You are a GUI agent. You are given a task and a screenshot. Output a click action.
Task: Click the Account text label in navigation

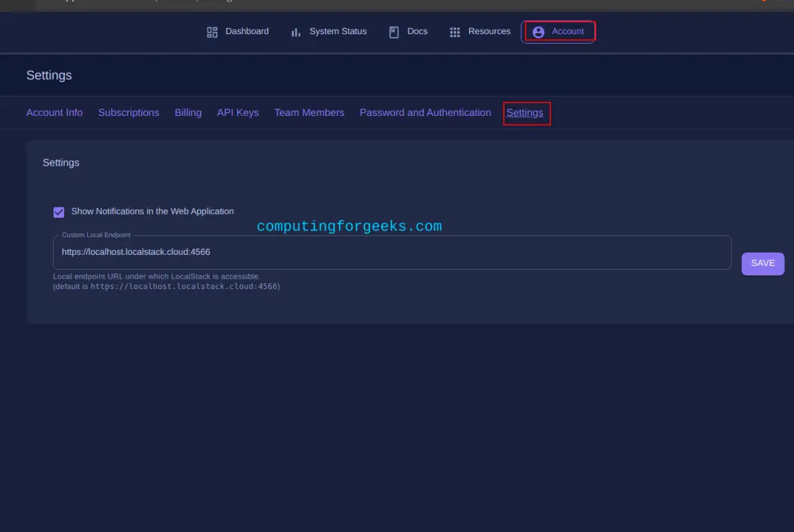point(568,31)
